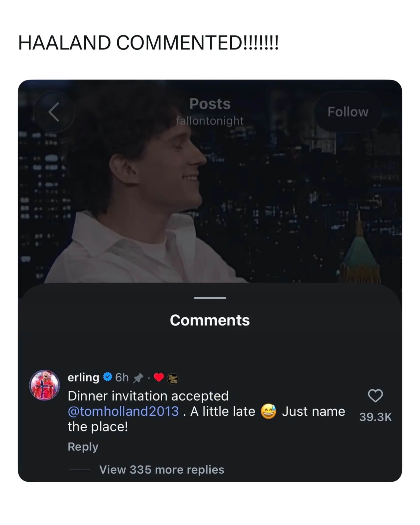Click the Comments header title

coord(210,320)
